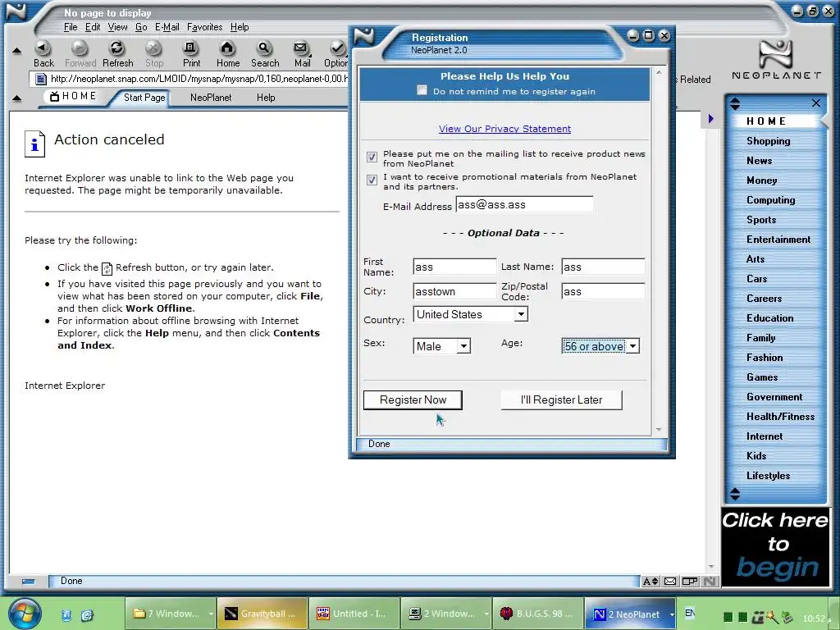Open the Edit menu

click(x=93, y=27)
